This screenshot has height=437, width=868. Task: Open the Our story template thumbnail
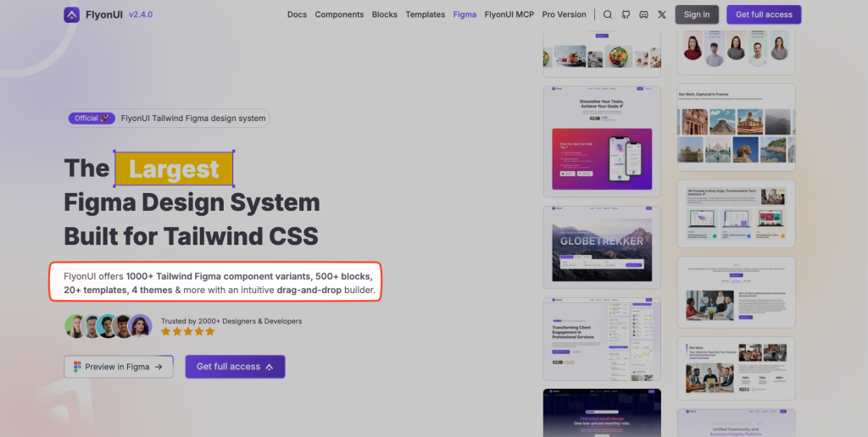point(737,368)
